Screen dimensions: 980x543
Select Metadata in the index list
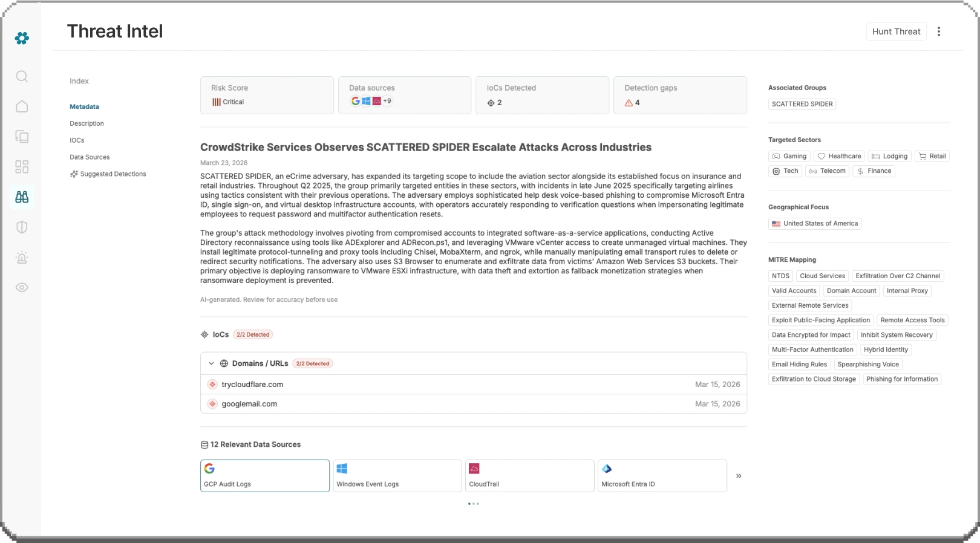coord(84,106)
